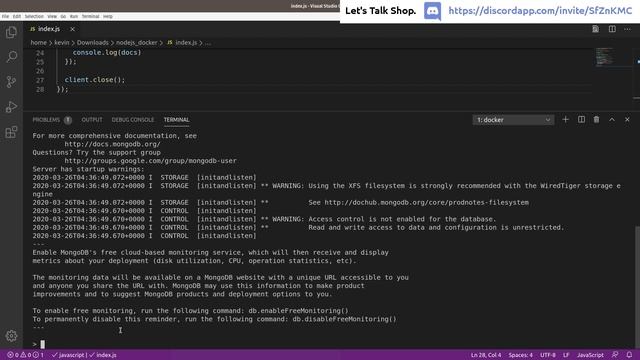Open the terminal selector dropdown '1: docker'
Screen dimensions: 640x360
pyautogui.click(x=513, y=120)
